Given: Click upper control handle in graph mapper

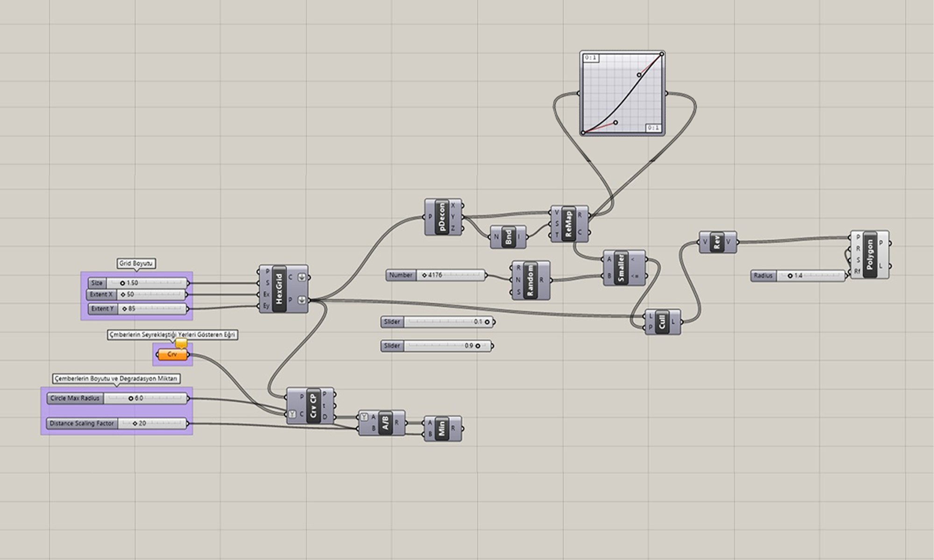Looking at the screenshot, I should [639, 75].
